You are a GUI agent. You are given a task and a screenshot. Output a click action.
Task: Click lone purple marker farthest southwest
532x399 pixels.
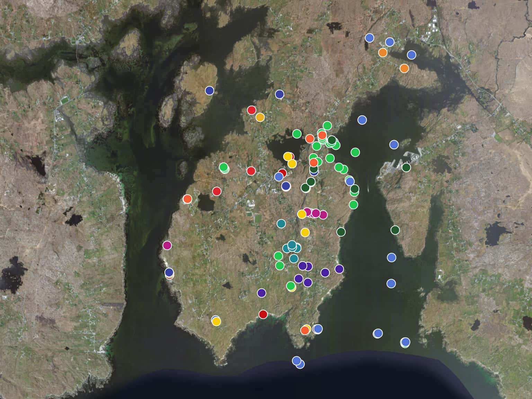[261, 293]
